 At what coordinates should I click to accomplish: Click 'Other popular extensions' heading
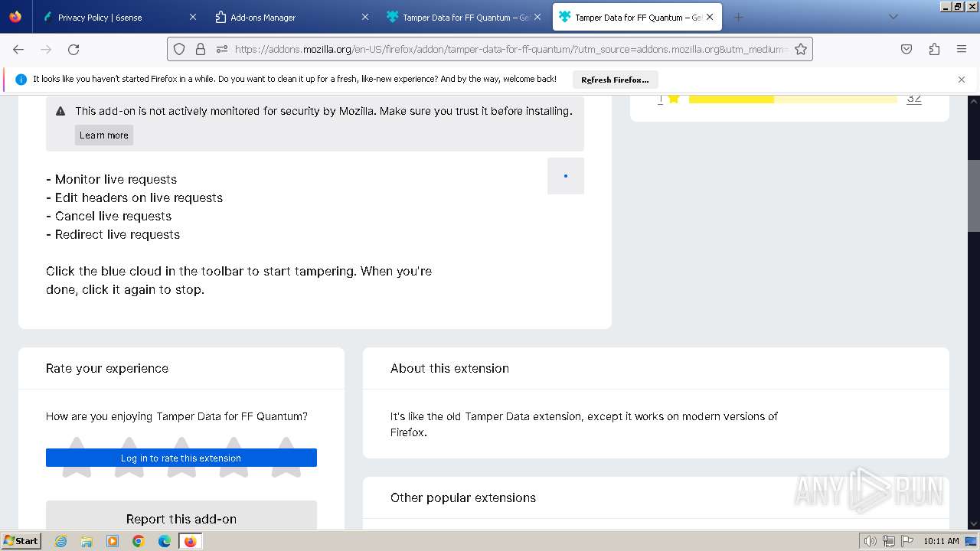tap(463, 497)
